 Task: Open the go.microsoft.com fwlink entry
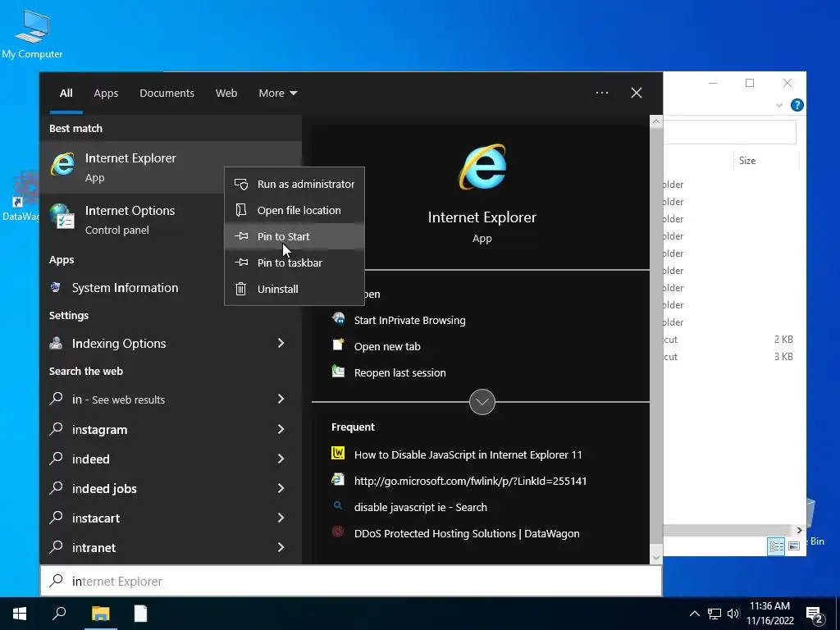pyautogui.click(x=470, y=481)
